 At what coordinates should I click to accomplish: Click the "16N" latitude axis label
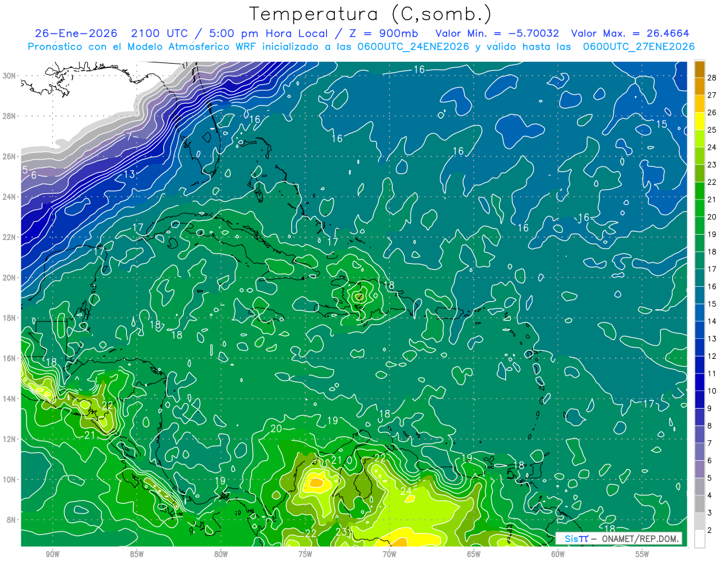(x=10, y=358)
